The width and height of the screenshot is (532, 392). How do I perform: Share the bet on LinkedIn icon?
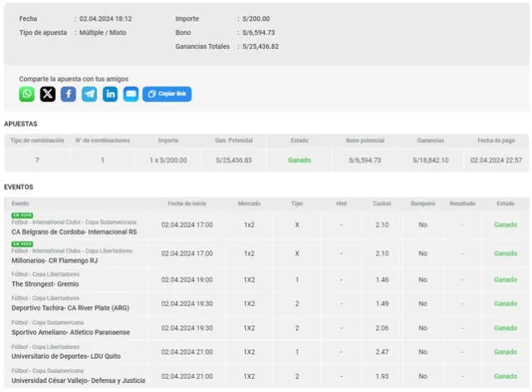[110, 94]
